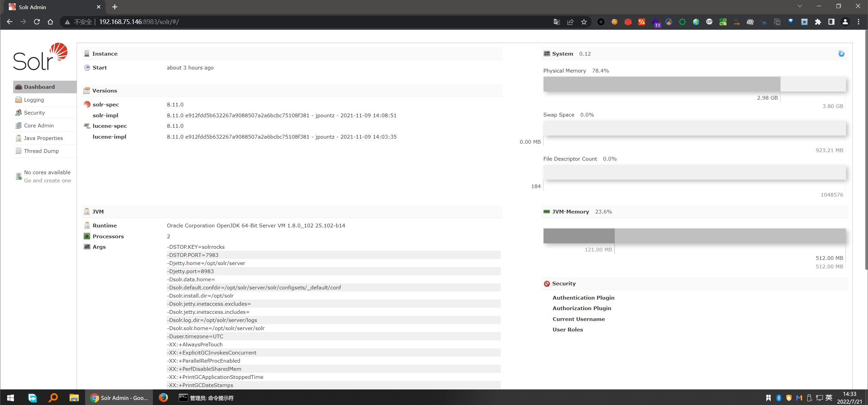Click the Physical Memory usage bar
This screenshot has width=868, height=405.
pos(694,84)
